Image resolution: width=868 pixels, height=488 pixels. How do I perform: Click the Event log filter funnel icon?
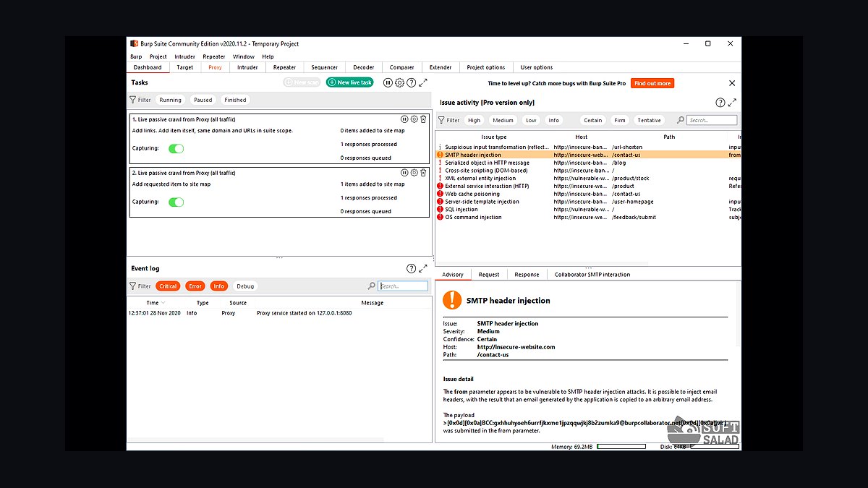coord(132,286)
